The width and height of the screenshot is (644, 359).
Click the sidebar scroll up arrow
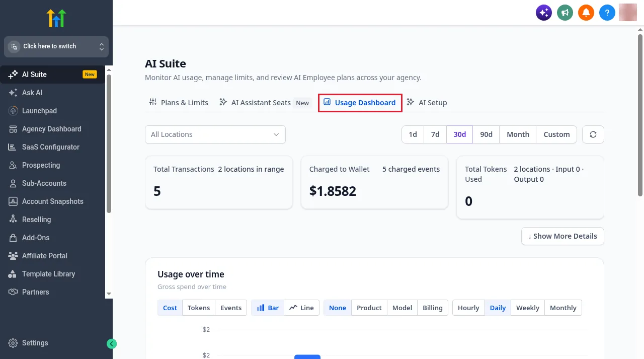click(x=109, y=70)
